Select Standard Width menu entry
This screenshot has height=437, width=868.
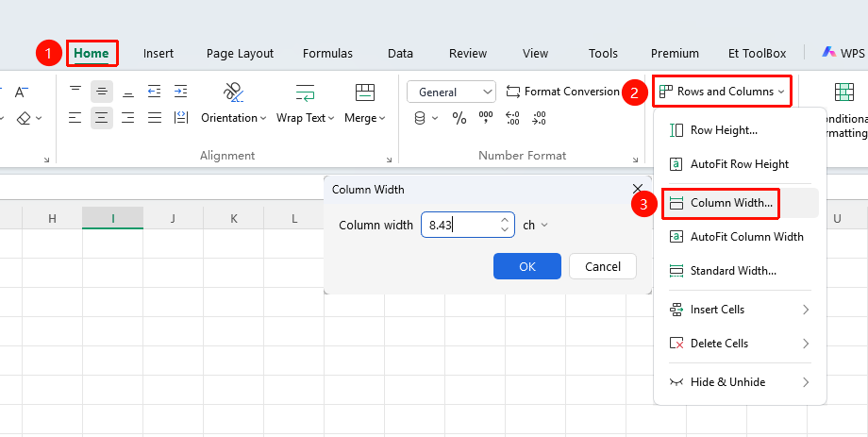coord(740,270)
